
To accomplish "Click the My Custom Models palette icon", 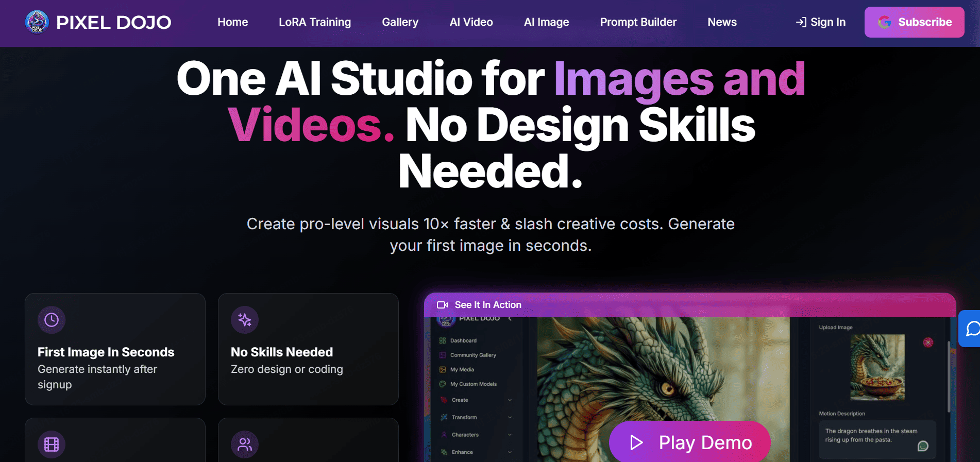I will (443, 384).
